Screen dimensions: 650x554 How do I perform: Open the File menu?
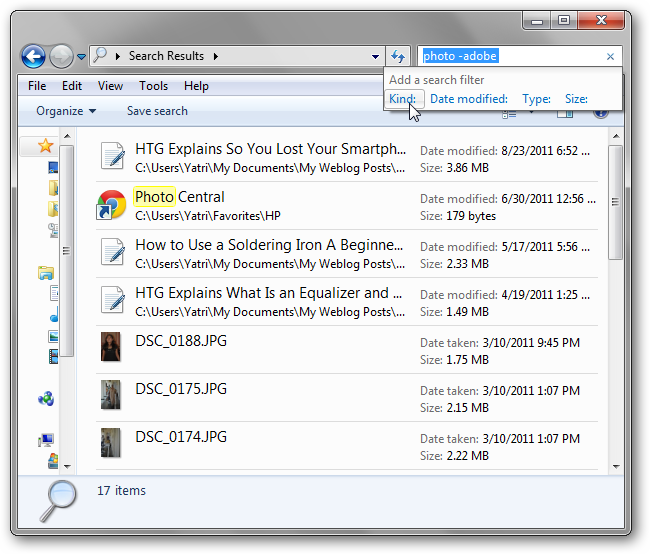click(x=37, y=86)
